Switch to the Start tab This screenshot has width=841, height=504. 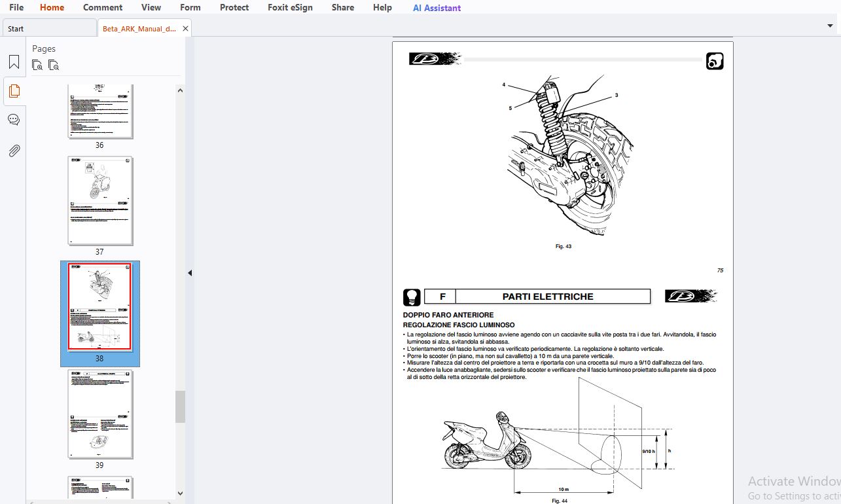[49, 29]
